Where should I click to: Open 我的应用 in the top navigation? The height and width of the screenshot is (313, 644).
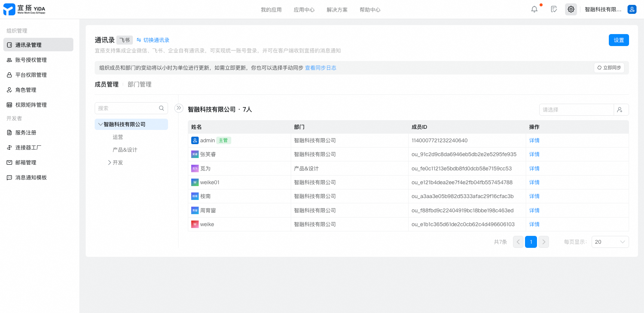(x=271, y=10)
